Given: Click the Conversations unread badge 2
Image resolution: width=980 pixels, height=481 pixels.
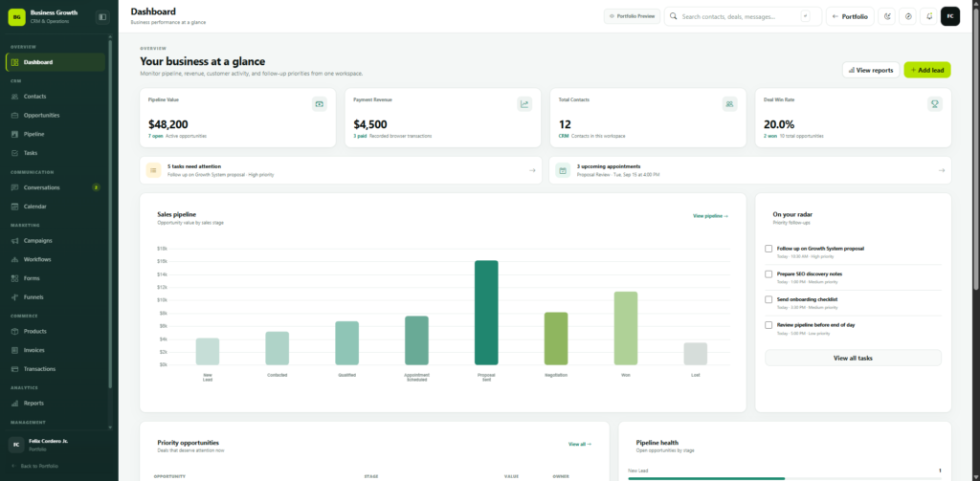Looking at the screenshot, I should click(x=96, y=187).
